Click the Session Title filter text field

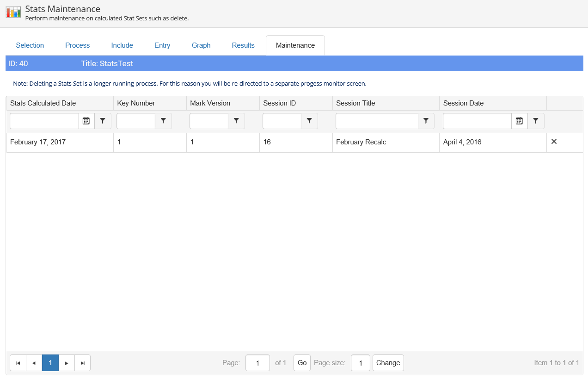[x=377, y=121]
